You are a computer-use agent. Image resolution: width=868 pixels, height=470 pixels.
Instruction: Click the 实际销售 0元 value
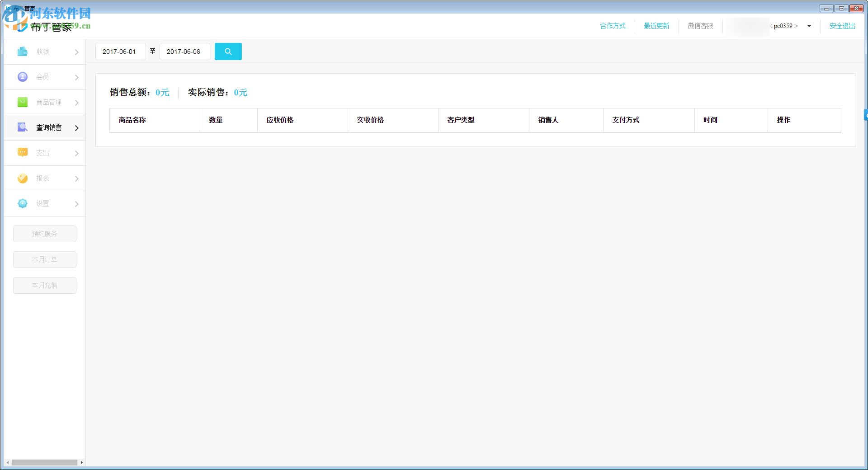[x=241, y=92]
